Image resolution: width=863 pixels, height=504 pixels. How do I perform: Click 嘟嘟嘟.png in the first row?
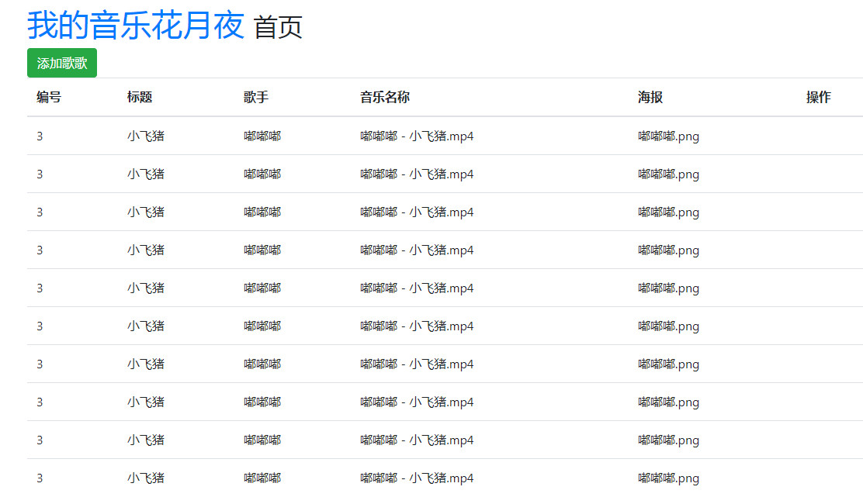pyautogui.click(x=667, y=136)
